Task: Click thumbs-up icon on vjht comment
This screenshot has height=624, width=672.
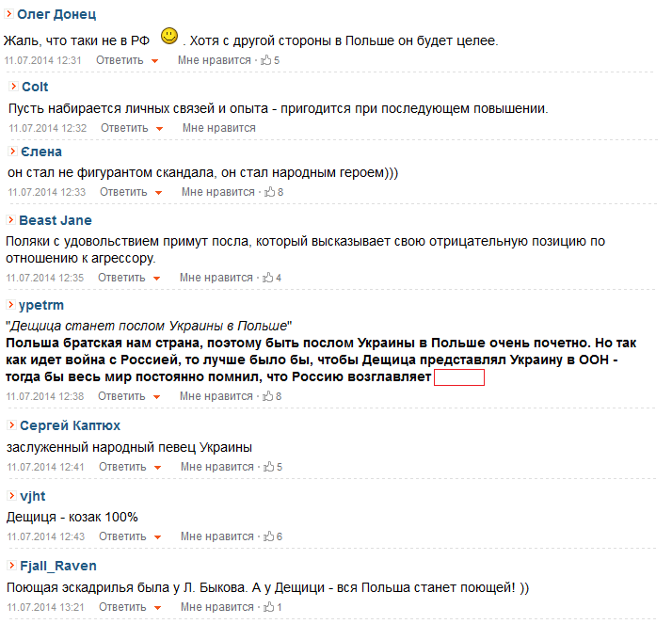Action: pyautogui.click(x=269, y=536)
